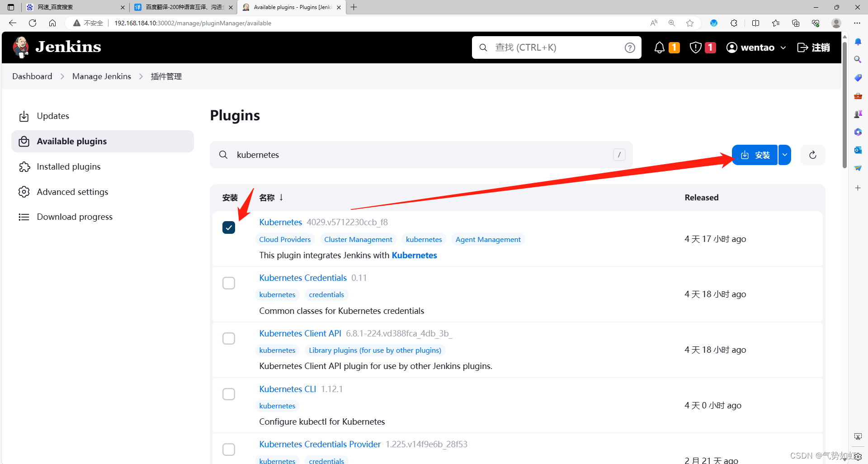Click the Edge sidebar tools briefcase icon
The height and width of the screenshot is (464, 868).
(x=858, y=95)
